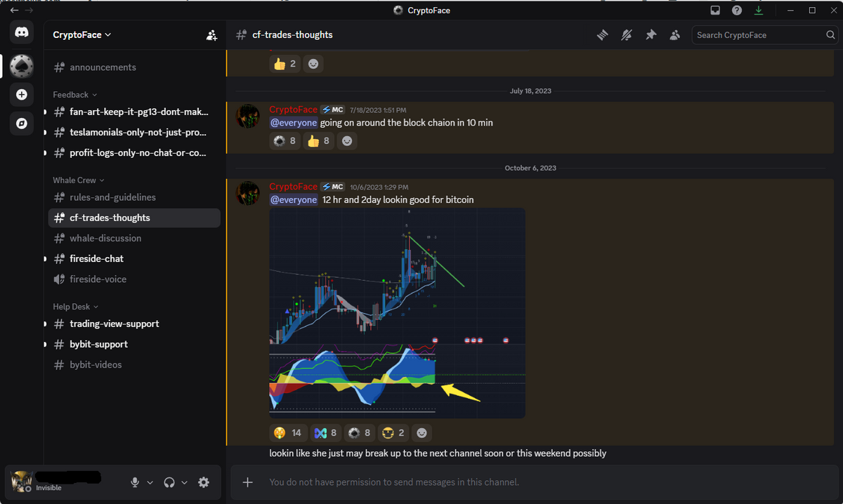Open the bybit-videos channel
Image resolution: width=843 pixels, height=504 pixels.
(x=134, y=364)
